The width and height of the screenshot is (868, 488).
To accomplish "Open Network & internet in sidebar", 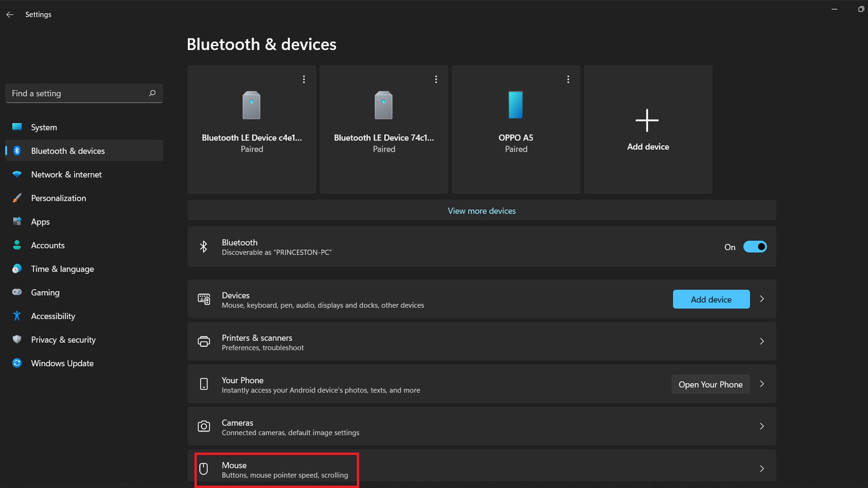I will (x=66, y=174).
